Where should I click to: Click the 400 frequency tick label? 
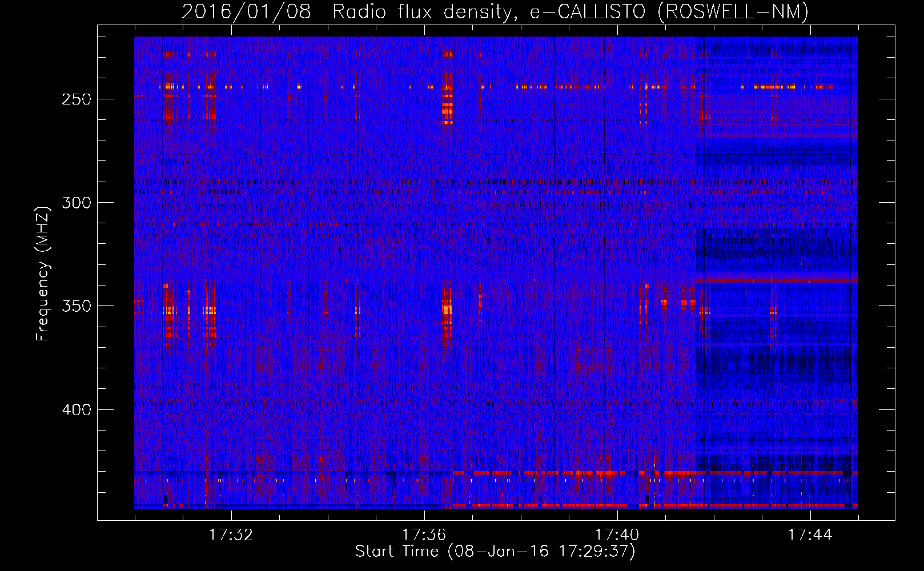click(x=76, y=410)
